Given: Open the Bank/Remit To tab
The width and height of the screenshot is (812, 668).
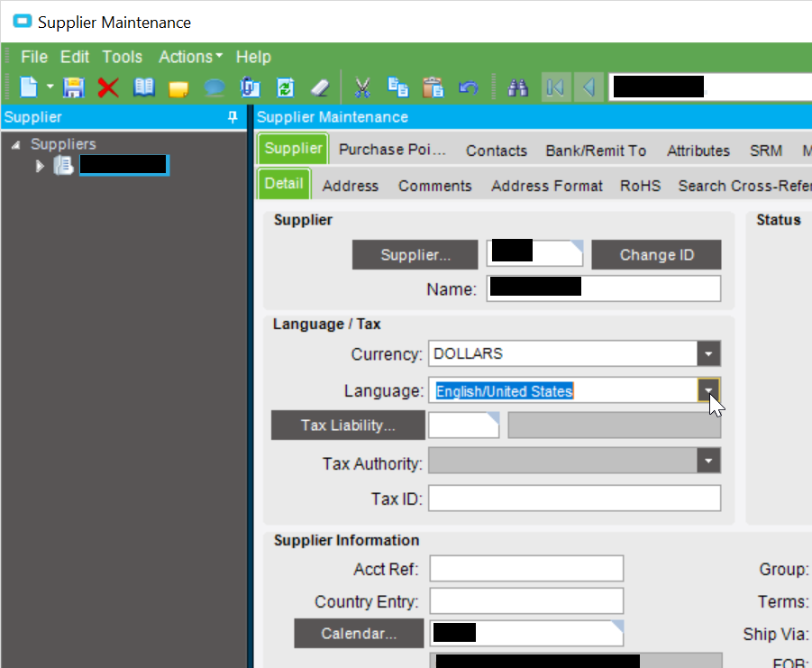Looking at the screenshot, I should point(596,151).
